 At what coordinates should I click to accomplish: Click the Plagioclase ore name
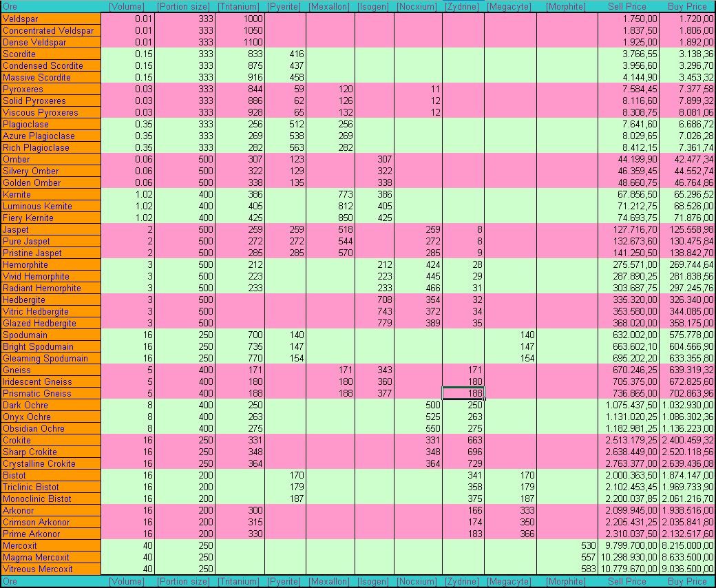(50, 124)
